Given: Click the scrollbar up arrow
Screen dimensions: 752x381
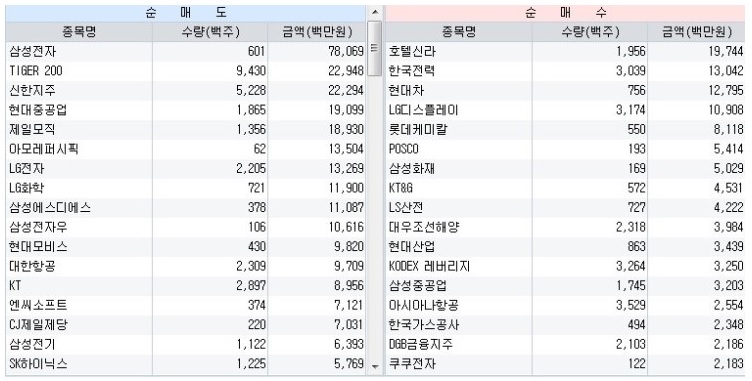Looking at the screenshot, I should [375, 12].
